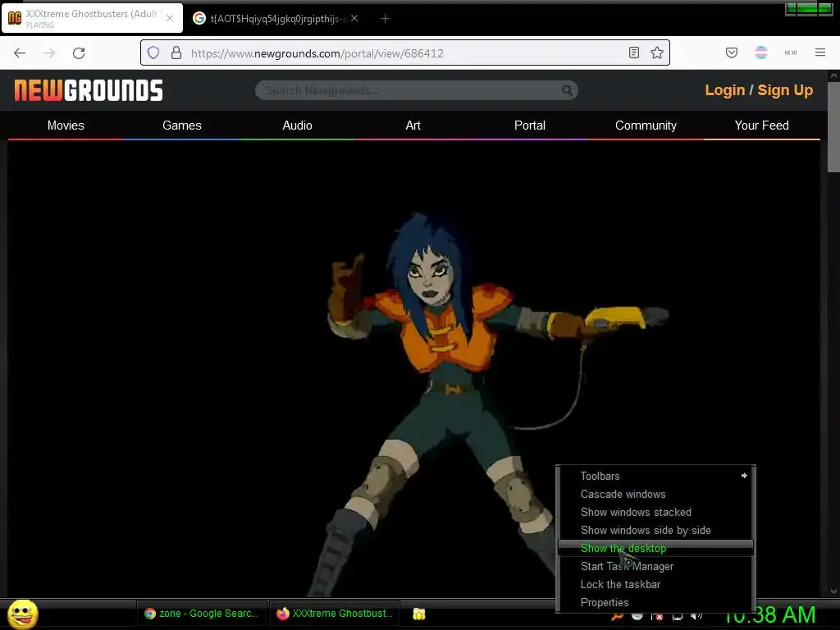Click the Login link
840x630 pixels.
(x=725, y=90)
